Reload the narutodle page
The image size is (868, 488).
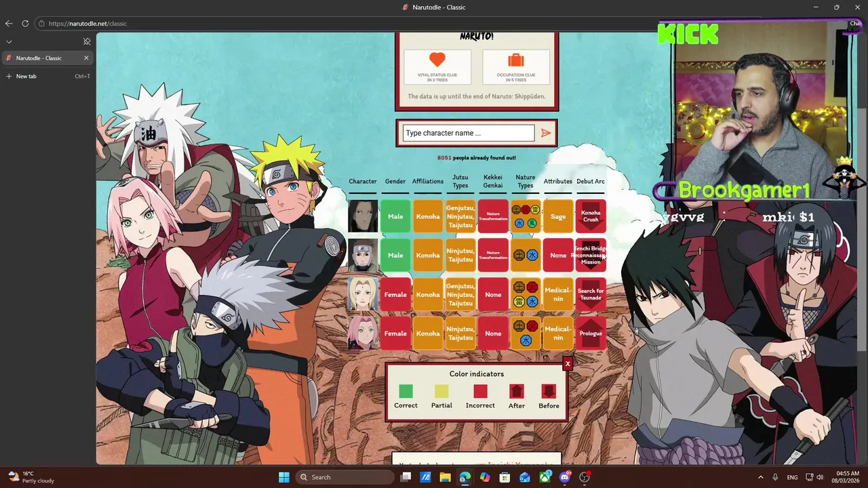[25, 23]
